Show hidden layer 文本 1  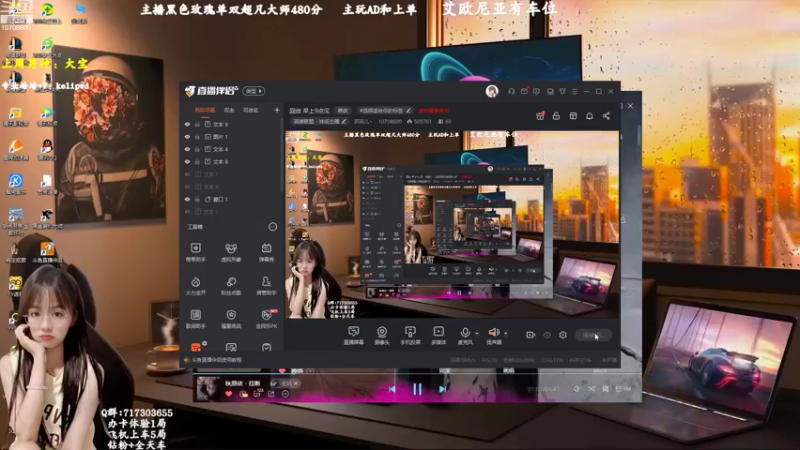click(187, 212)
